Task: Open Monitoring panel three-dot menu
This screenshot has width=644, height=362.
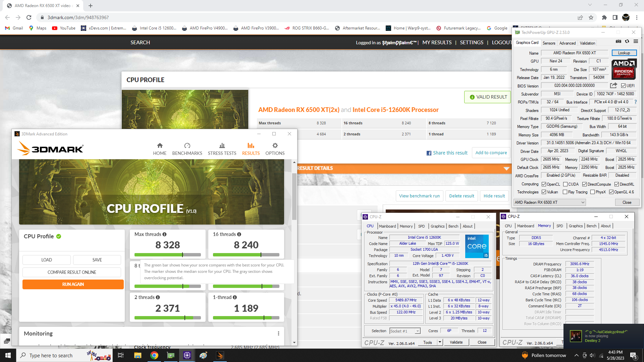Action: point(278,334)
